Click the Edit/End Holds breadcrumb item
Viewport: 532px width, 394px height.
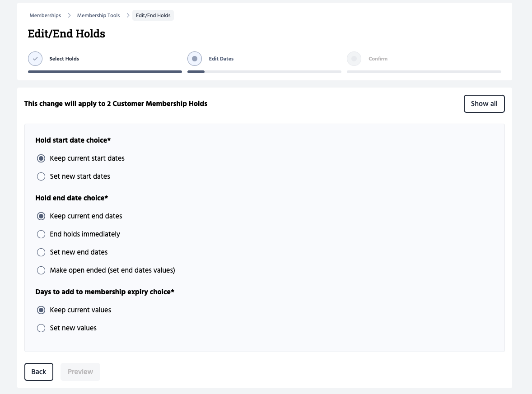point(153,15)
